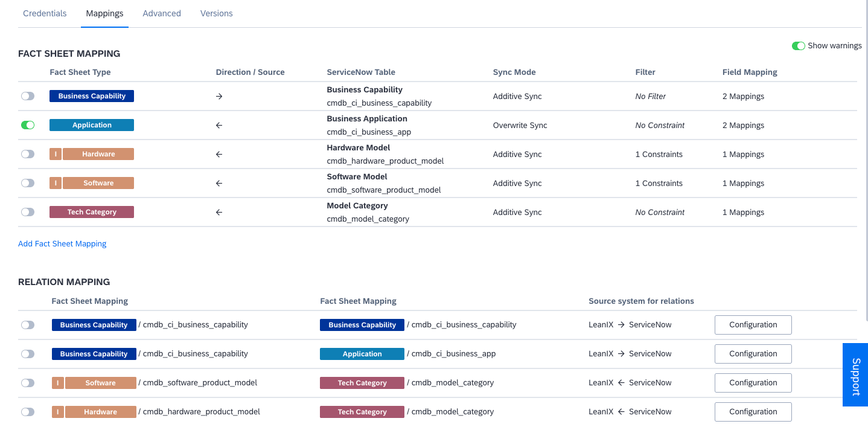
Task: Click 'LeanIX → ServiceNow' in Business Capability to Application row
Action: point(630,354)
